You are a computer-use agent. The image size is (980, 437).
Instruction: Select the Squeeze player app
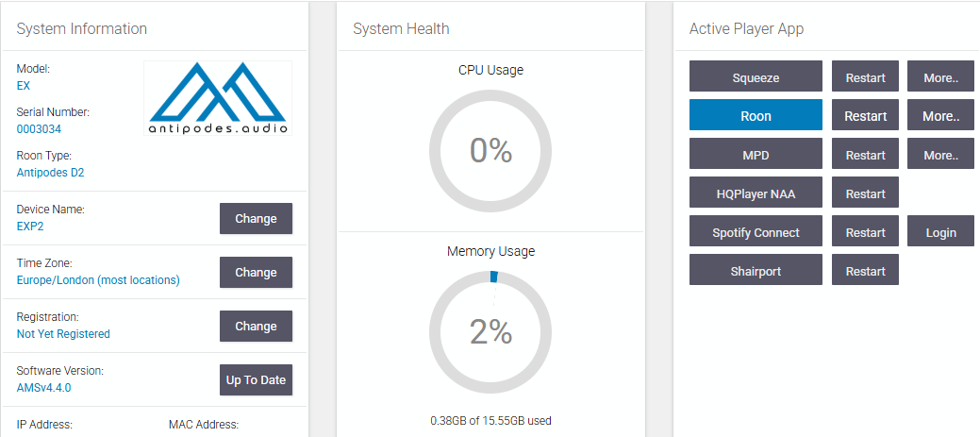[x=756, y=77]
